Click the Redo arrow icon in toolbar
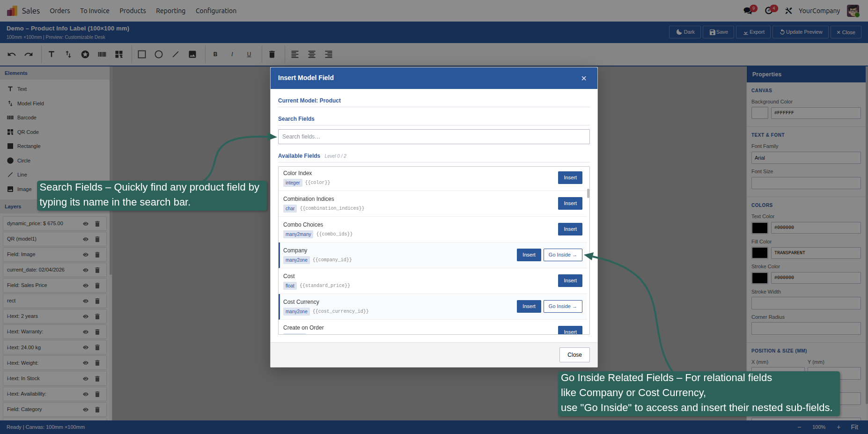 (x=29, y=54)
